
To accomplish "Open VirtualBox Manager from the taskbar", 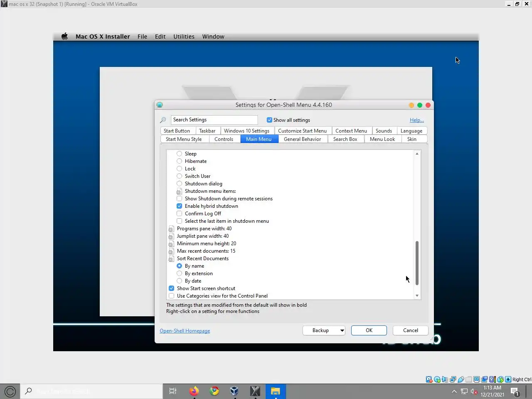I will tap(234, 391).
